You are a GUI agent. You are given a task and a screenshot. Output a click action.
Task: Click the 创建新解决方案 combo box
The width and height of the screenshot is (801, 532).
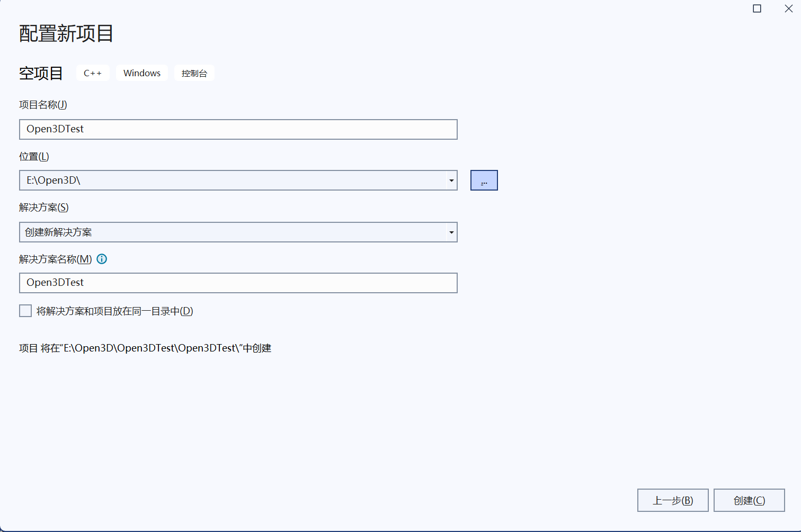tap(238, 232)
